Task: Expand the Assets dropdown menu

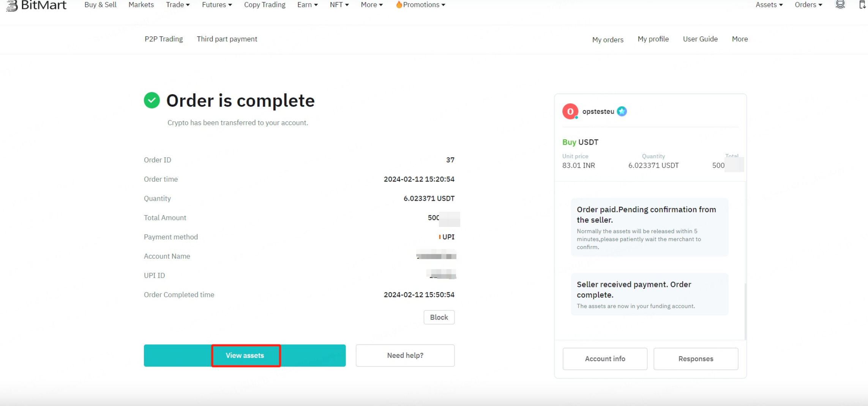Action: point(769,5)
